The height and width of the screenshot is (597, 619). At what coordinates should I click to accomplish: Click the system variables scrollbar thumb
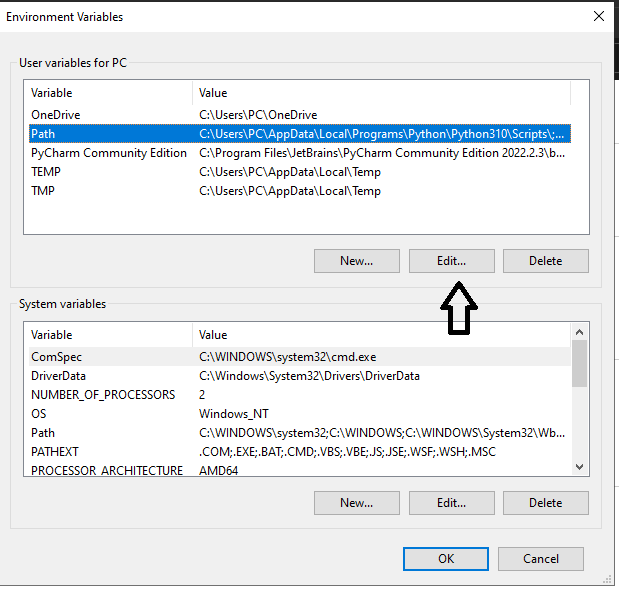click(x=579, y=363)
